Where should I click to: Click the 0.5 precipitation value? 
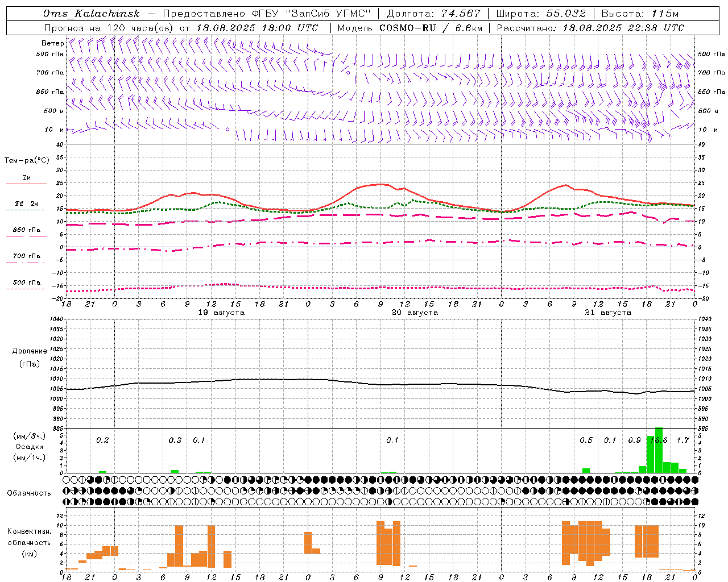coord(586,440)
